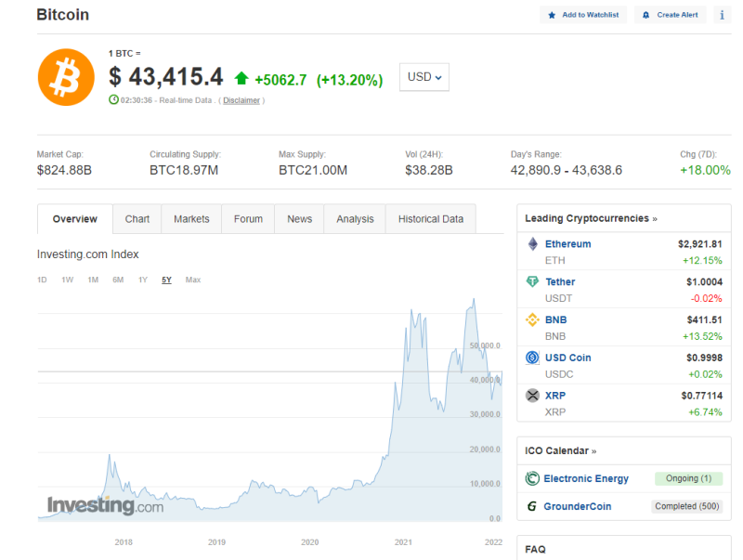Select the Max chart range
743x560 pixels.
(x=193, y=280)
